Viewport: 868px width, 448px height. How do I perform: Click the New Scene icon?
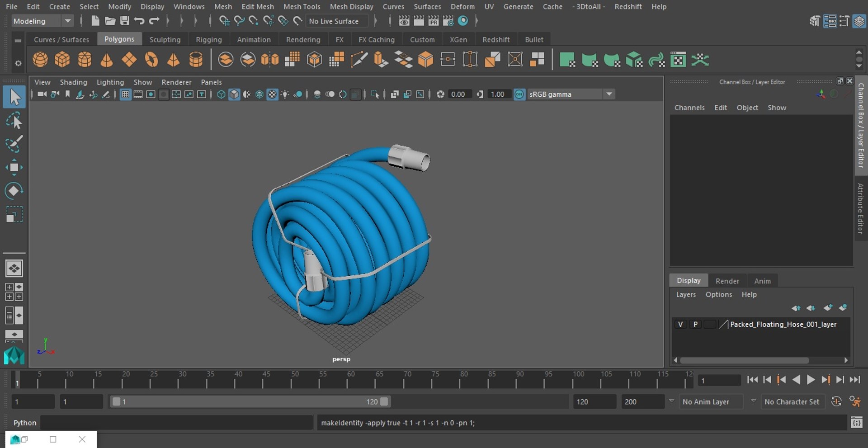point(95,21)
